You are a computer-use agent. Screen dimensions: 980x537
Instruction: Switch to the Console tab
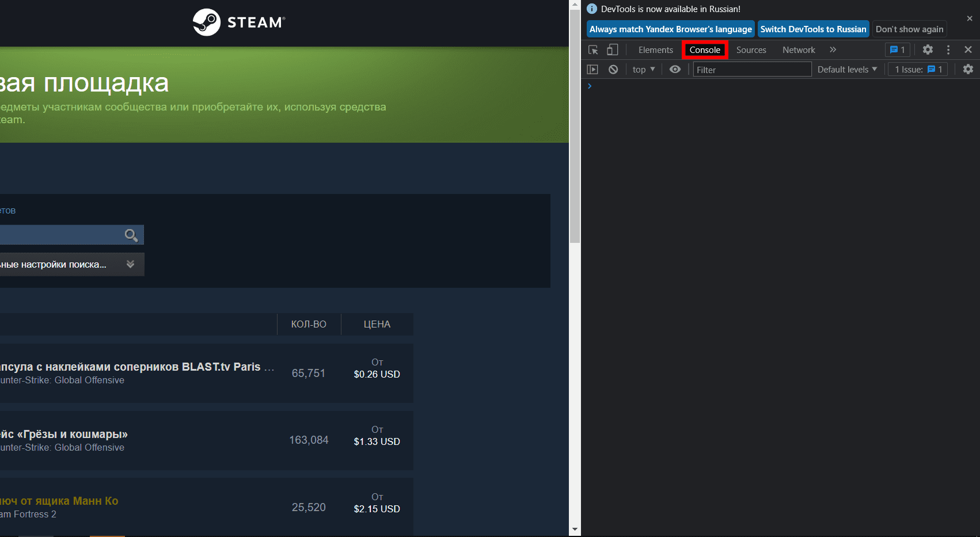pyautogui.click(x=705, y=50)
